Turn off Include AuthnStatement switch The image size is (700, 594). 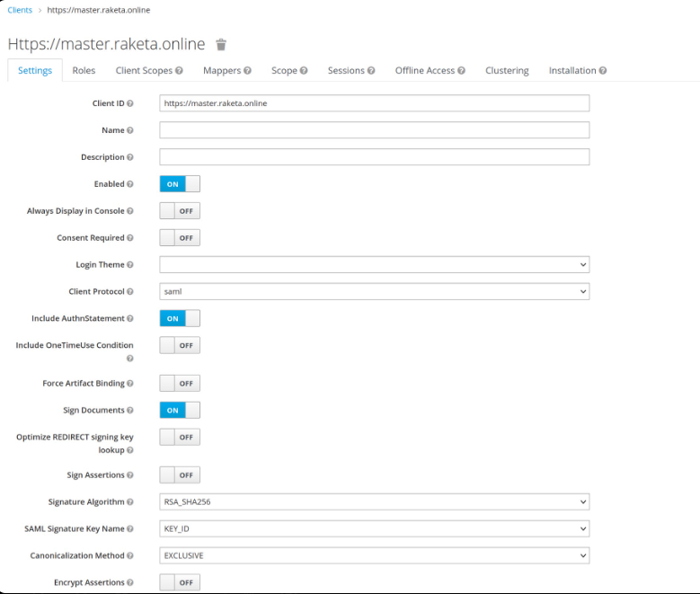180,318
